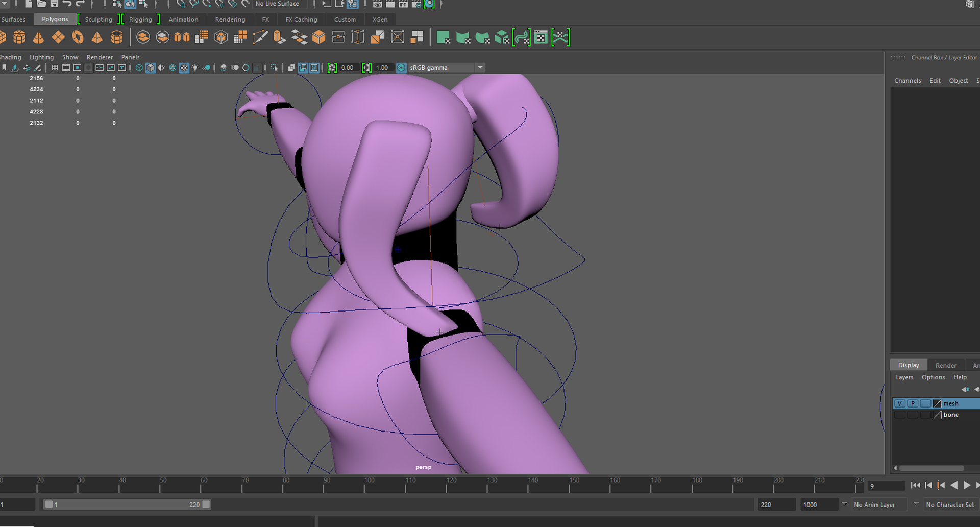Viewport: 980px width, 527px height.
Task: Toggle use all lights icon
Action: point(195,68)
